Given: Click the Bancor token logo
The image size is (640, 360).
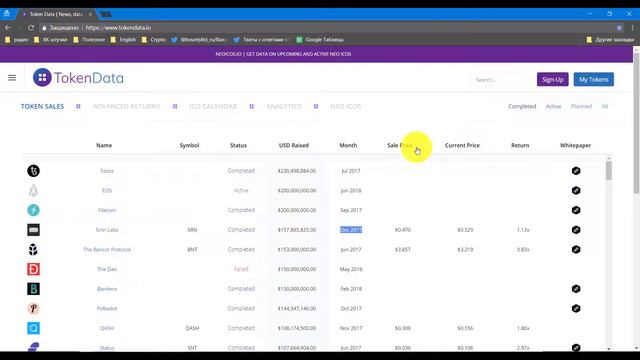Looking at the screenshot, I should (33, 249).
